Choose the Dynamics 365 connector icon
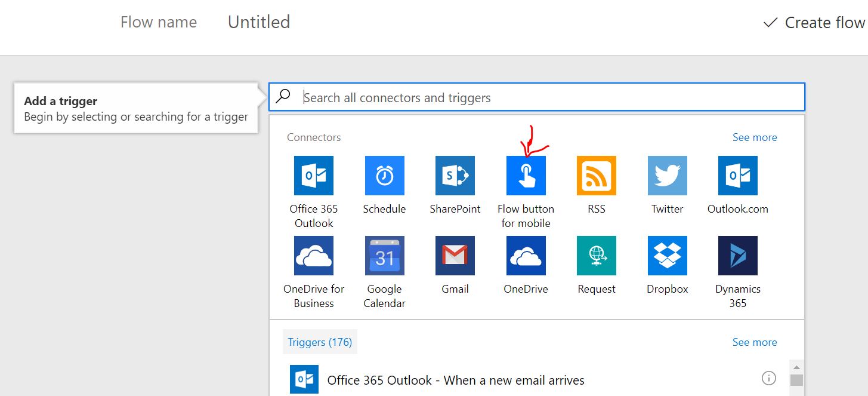 point(738,256)
